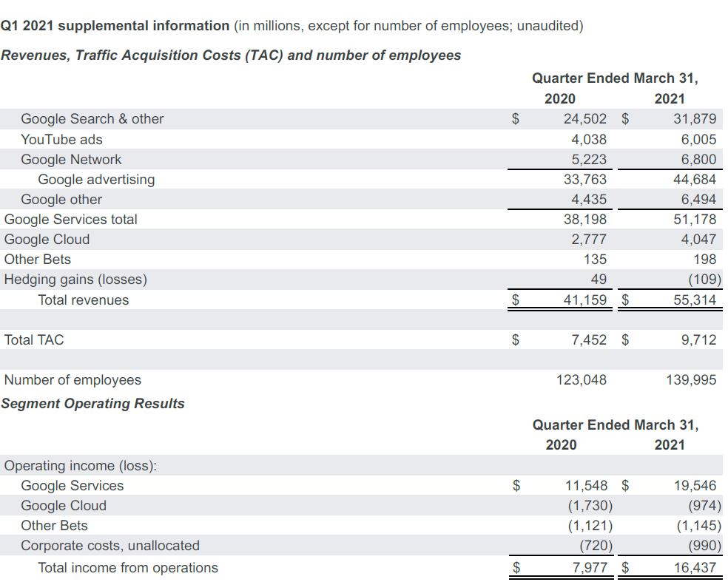728x582 pixels.
Task: Click the Q1 2021 supplemental information heading
Action: (x=115, y=26)
